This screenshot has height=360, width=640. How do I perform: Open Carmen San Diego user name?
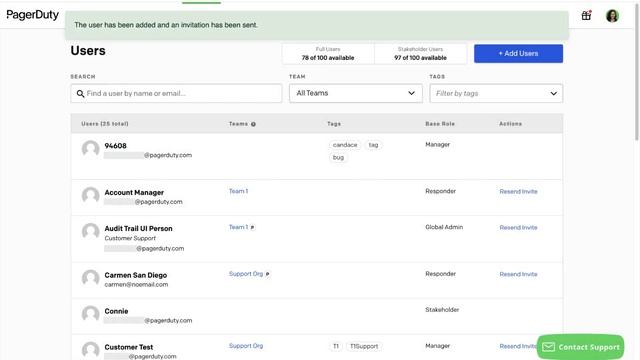point(136,275)
